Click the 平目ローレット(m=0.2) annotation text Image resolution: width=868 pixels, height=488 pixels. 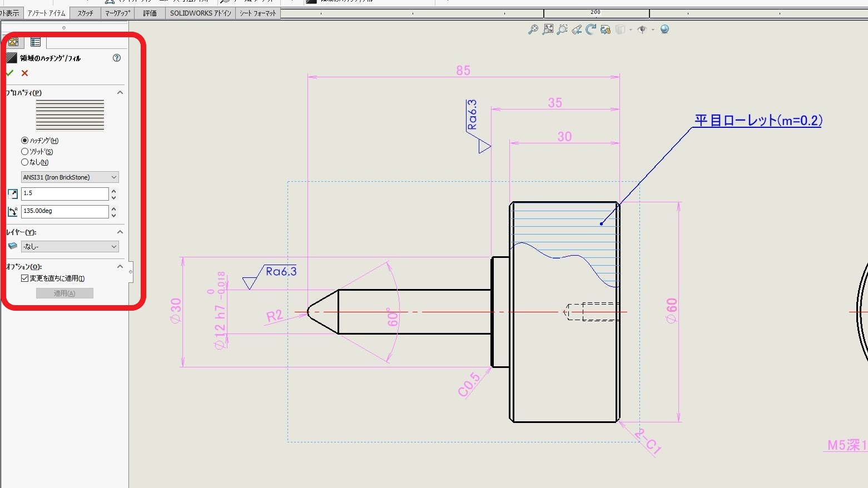click(758, 121)
